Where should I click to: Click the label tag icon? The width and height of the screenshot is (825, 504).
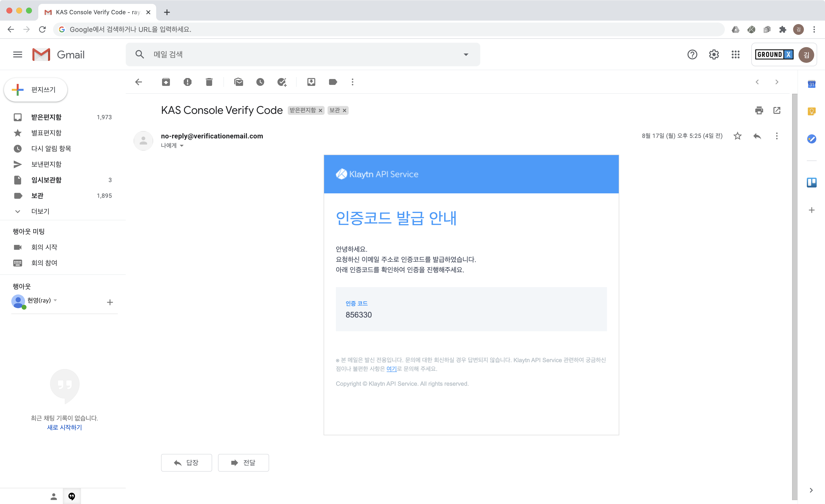[332, 82]
